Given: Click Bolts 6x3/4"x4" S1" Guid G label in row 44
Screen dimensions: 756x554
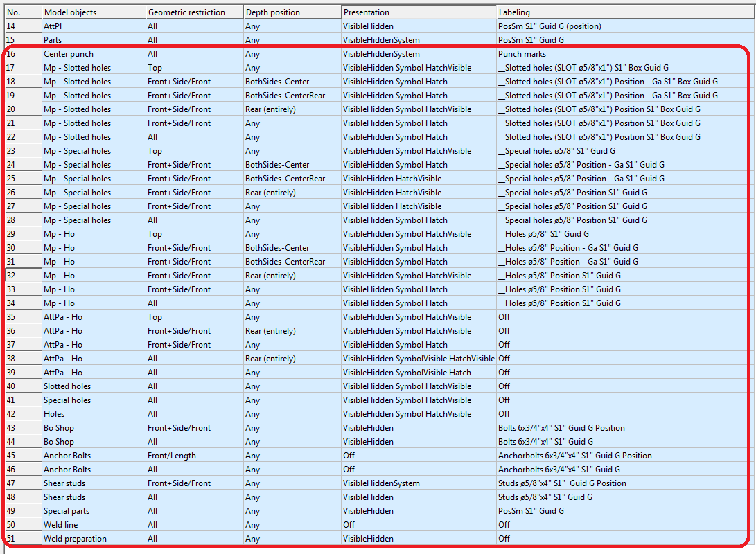Looking at the screenshot, I should click(625, 442).
